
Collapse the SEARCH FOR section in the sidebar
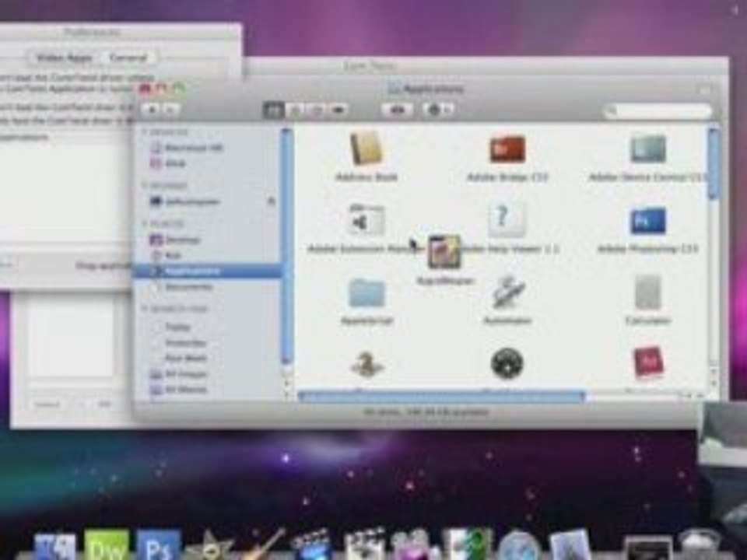pos(145,309)
